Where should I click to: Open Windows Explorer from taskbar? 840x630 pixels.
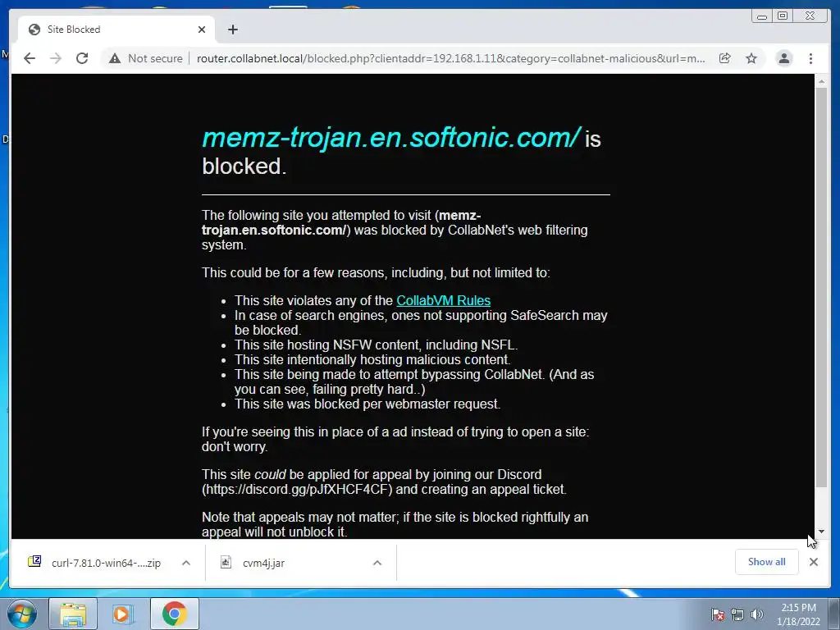point(73,614)
